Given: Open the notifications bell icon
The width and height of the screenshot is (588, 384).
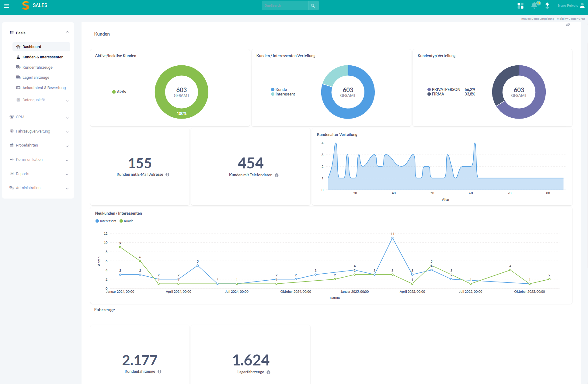Looking at the screenshot, I should pos(534,5).
